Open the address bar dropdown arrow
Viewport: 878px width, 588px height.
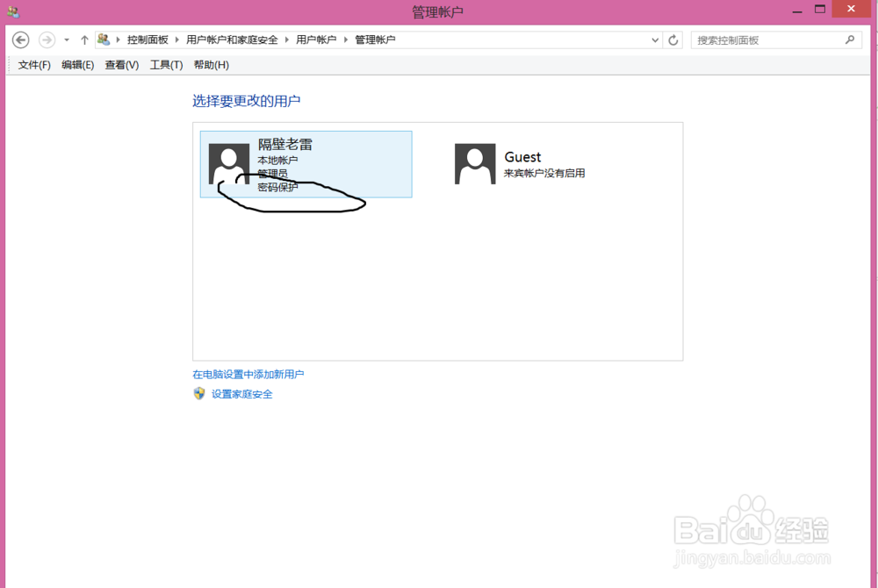pyautogui.click(x=653, y=39)
